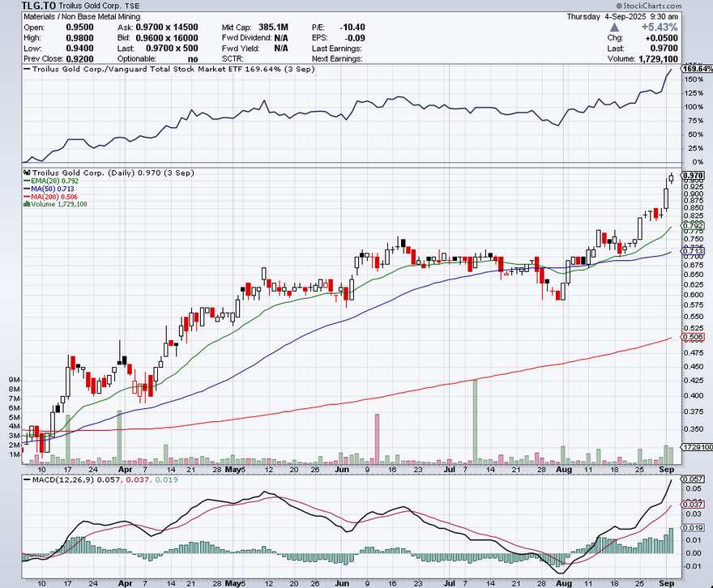
Task: Click the Chg value +0.0500
Action: pos(661,38)
